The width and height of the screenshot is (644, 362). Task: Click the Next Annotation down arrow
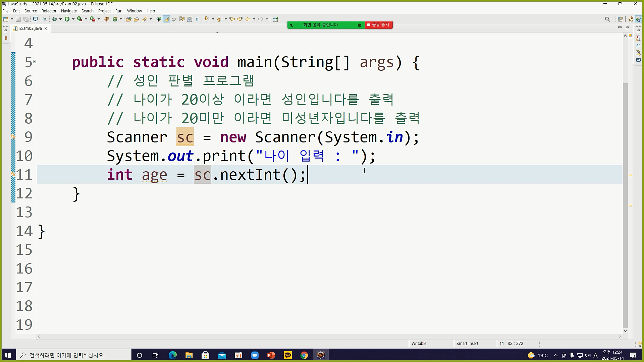[x=207, y=19]
